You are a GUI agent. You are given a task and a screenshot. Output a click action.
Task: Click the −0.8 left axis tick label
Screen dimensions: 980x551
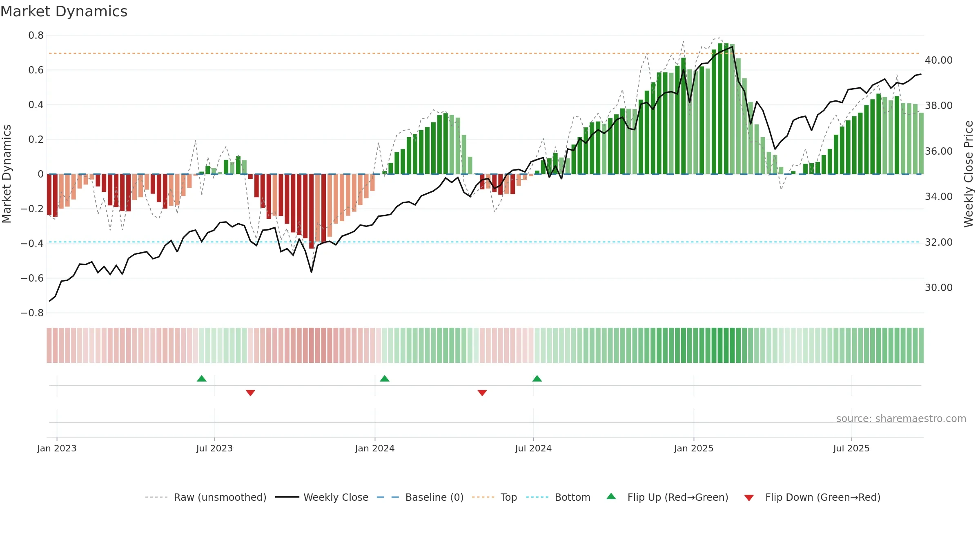[32, 313]
